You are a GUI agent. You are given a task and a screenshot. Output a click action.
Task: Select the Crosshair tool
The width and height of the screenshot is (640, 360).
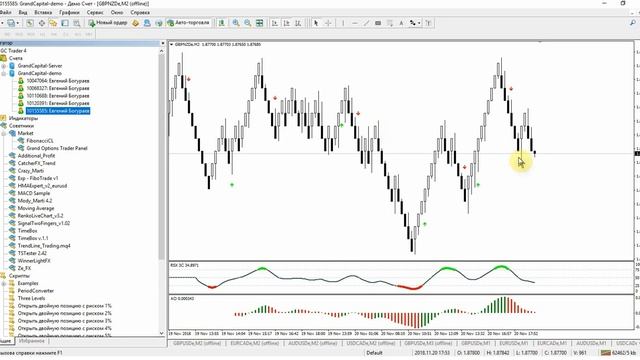click(327, 23)
